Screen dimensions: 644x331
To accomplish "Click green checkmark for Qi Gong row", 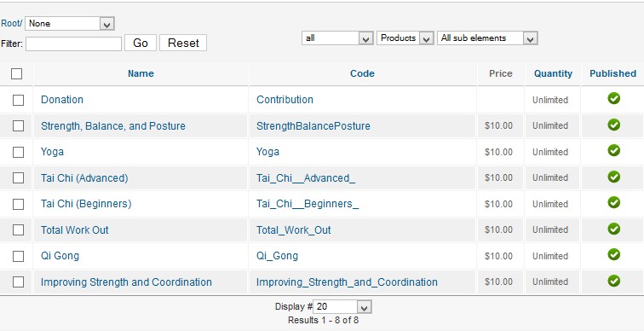I will 613,254.
